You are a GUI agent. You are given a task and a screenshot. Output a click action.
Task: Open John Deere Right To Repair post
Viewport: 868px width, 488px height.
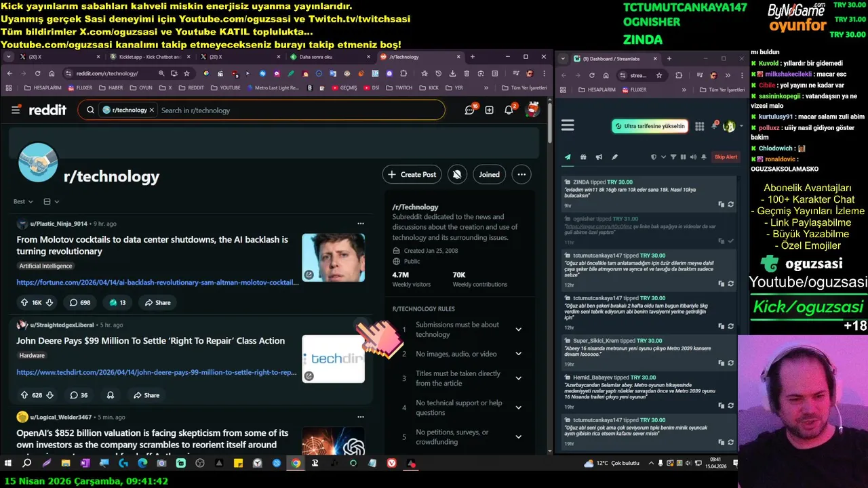coord(151,341)
